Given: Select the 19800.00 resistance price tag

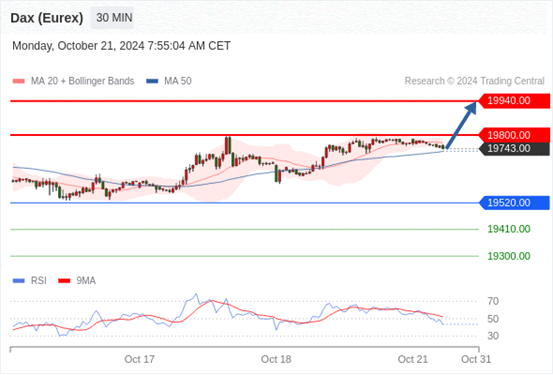Looking at the screenshot, I should tap(514, 135).
